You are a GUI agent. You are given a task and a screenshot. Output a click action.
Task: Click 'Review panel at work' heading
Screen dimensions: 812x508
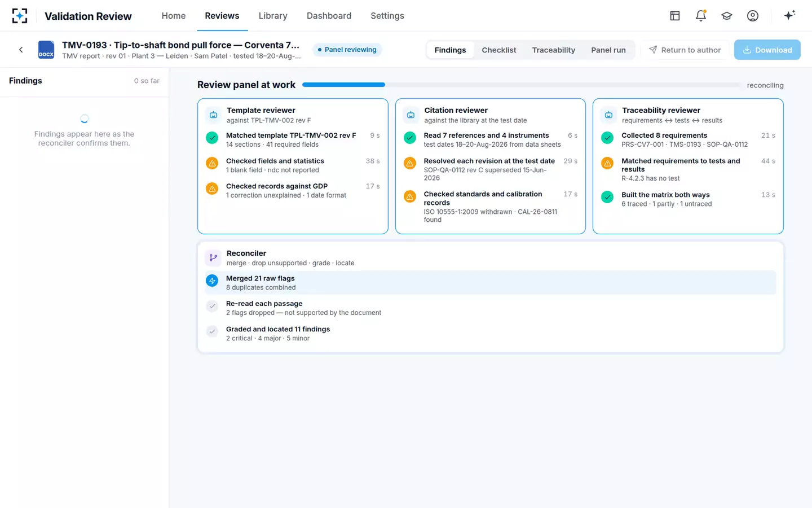pyautogui.click(x=246, y=85)
